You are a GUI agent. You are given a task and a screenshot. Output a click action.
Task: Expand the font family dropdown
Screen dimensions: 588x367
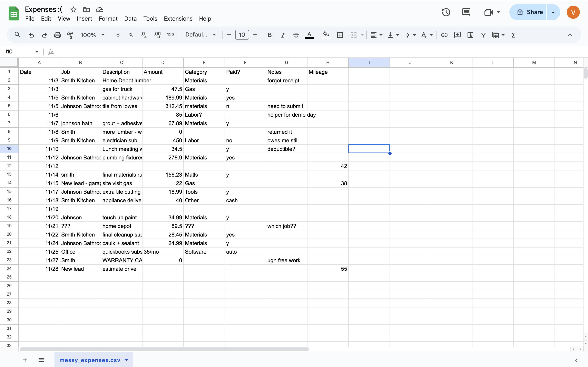[200, 35]
